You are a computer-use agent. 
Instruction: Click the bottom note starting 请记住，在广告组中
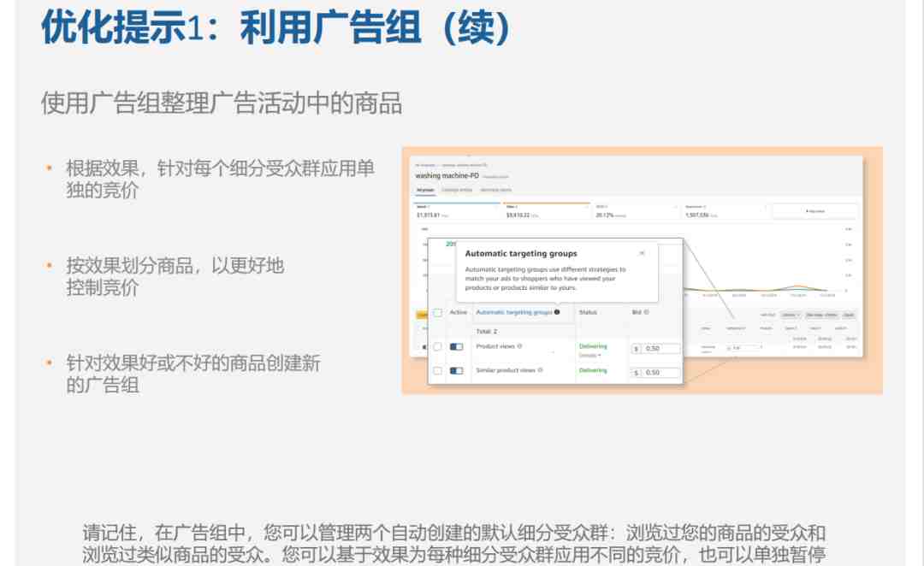point(453,544)
